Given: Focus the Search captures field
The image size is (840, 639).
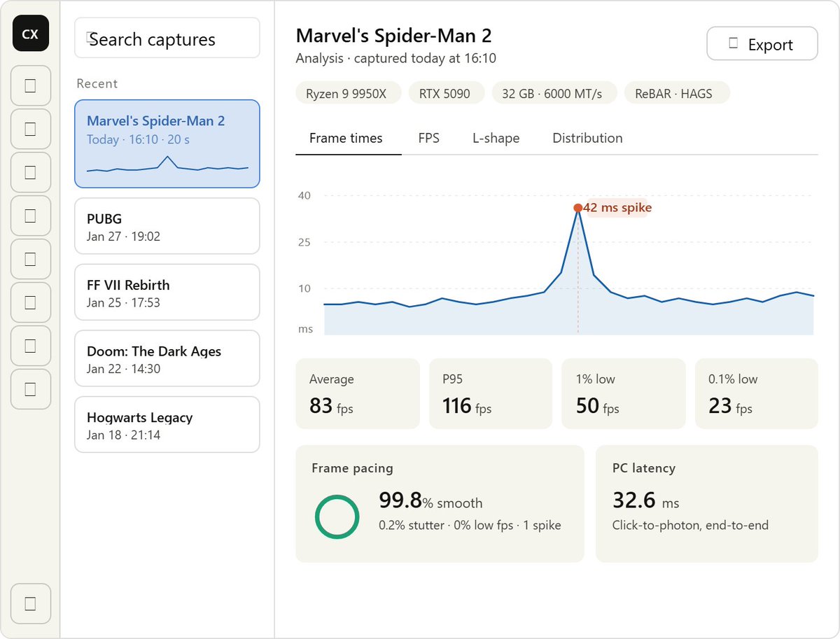Looking at the screenshot, I should pyautogui.click(x=167, y=38).
